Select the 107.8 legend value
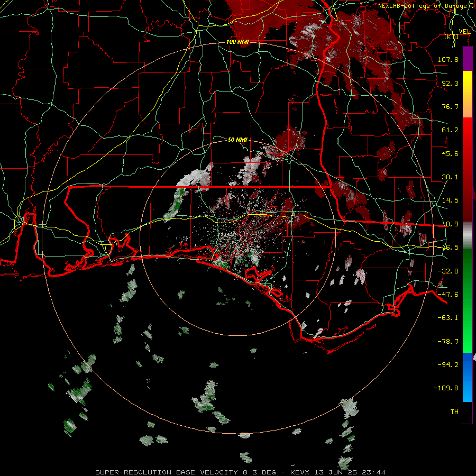 pos(448,59)
